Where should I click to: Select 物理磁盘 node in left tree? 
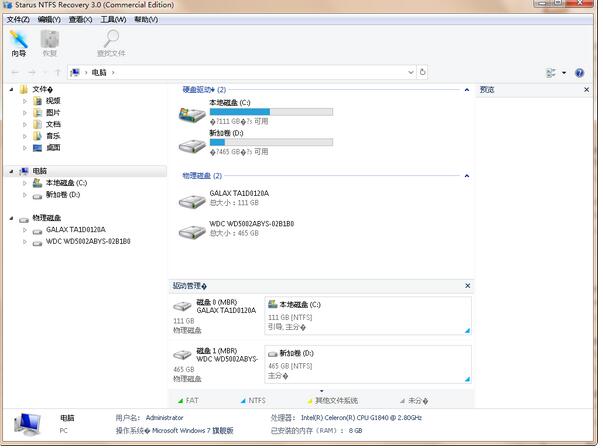pos(47,218)
